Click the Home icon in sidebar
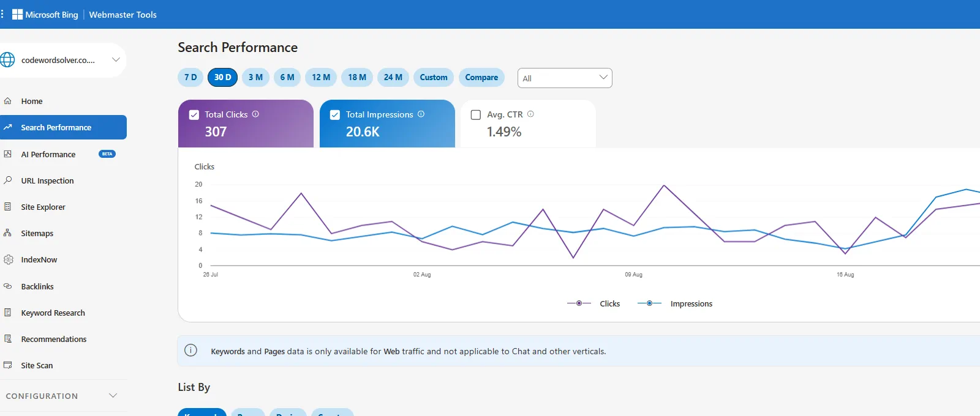Screen dimensions: 980x416 click(x=8, y=101)
